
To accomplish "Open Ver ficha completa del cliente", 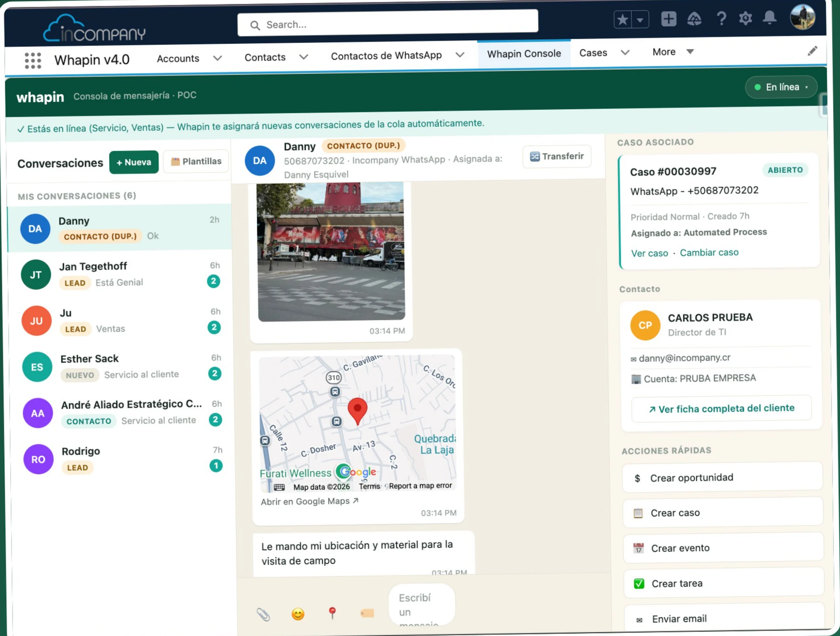I will (721, 409).
